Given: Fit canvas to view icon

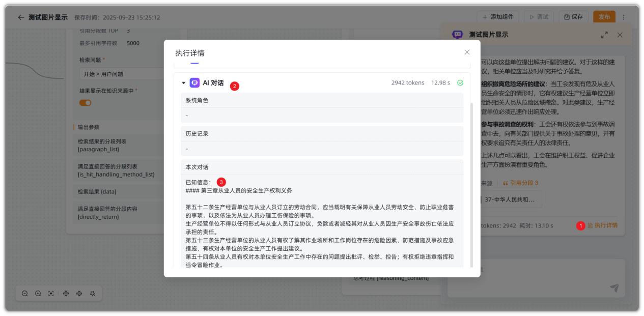Looking at the screenshot, I should [x=51, y=294].
